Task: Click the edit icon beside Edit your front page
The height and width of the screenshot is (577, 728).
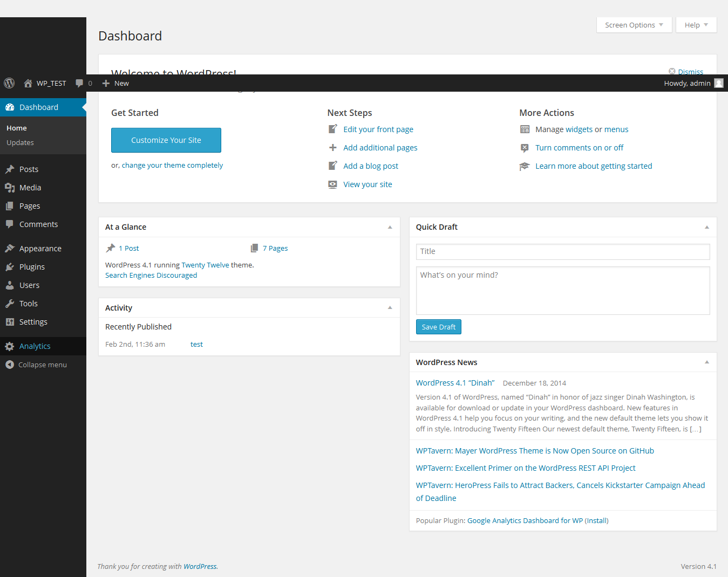Action: click(x=333, y=129)
